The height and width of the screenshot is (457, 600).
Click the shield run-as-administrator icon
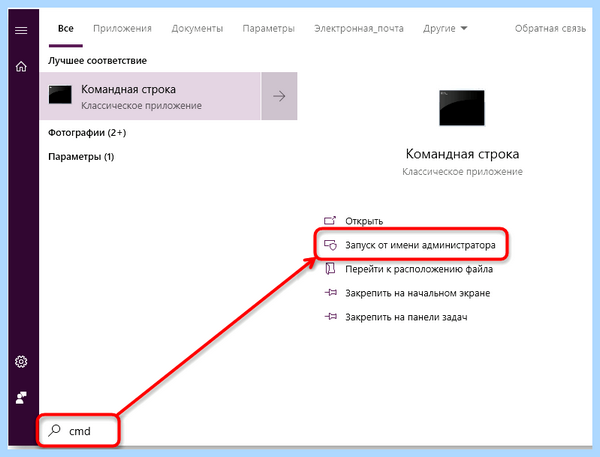(x=330, y=245)
